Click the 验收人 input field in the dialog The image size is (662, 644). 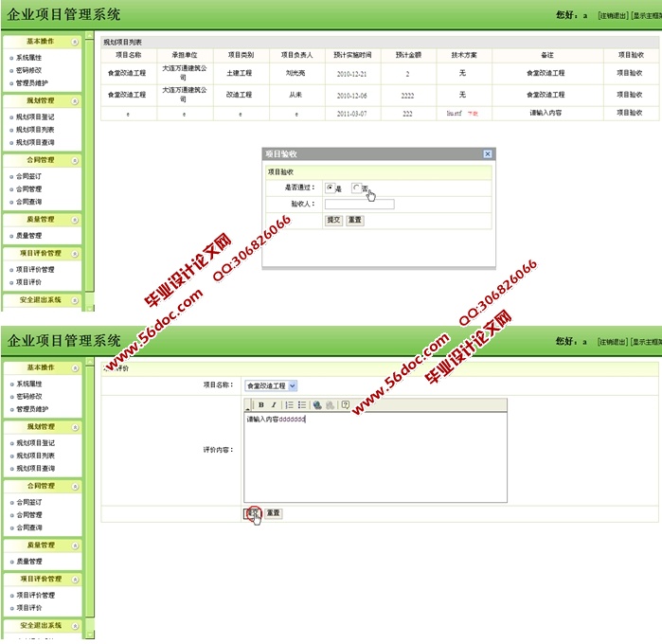(359, 205)
